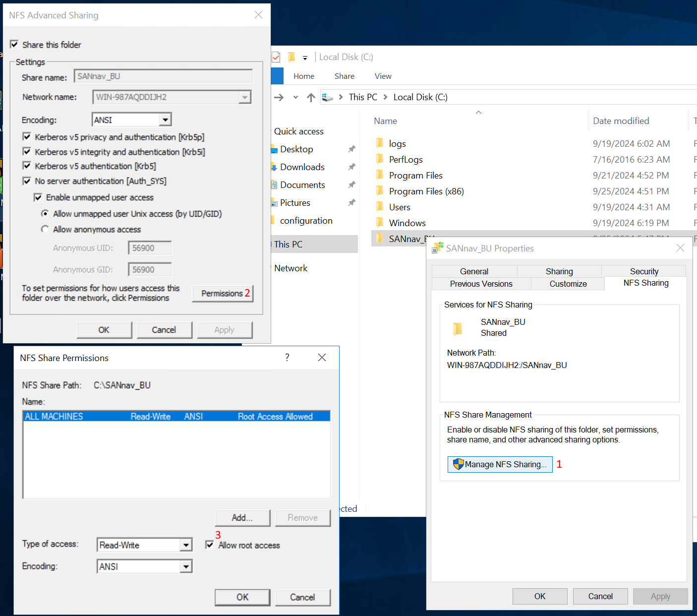Open the Downloads folder from Quick access
697x616 pixels.
pos(302,167)
